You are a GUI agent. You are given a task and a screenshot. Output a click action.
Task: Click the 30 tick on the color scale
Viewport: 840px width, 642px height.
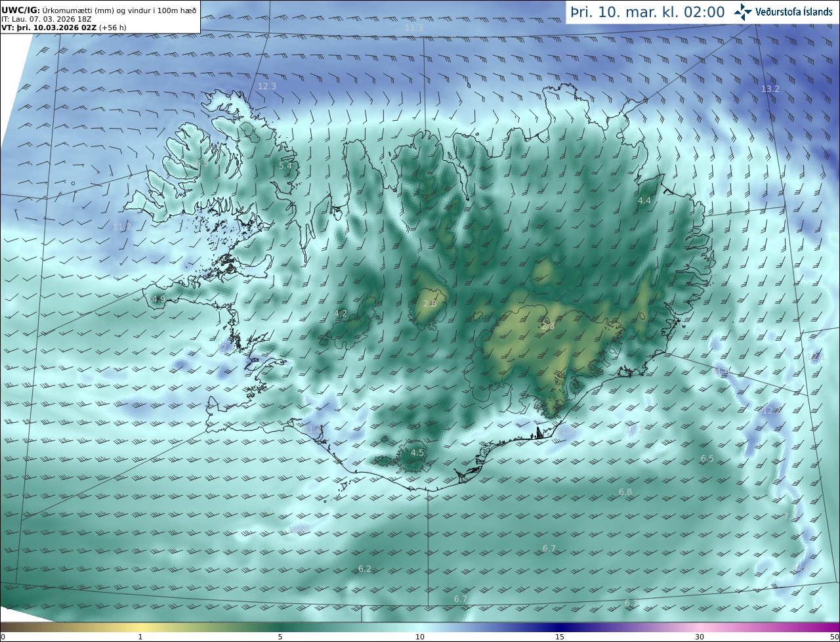coord(700,637)
